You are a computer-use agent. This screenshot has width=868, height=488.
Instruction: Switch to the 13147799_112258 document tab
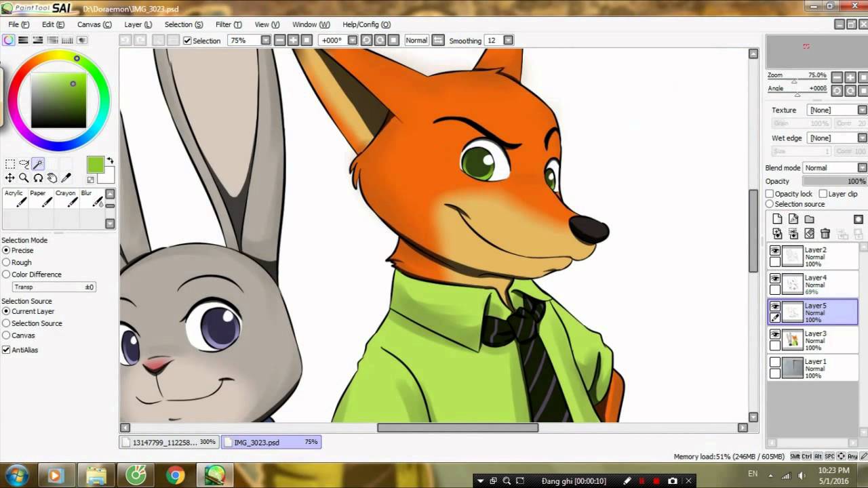point(169,442)
